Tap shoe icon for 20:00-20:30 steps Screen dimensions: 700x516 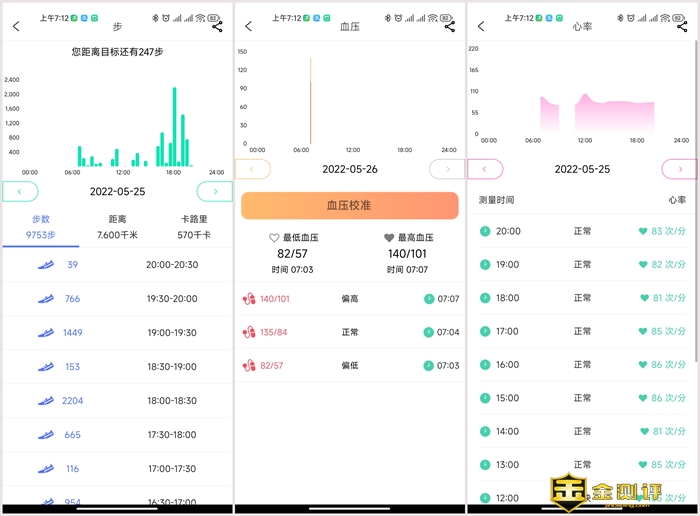coord(45,265)
